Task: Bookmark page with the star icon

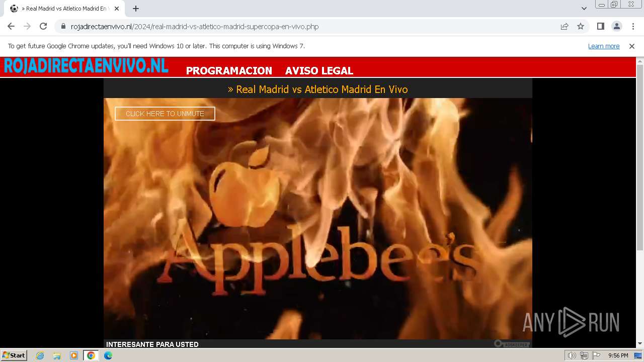Action: [x=581, y=27]
